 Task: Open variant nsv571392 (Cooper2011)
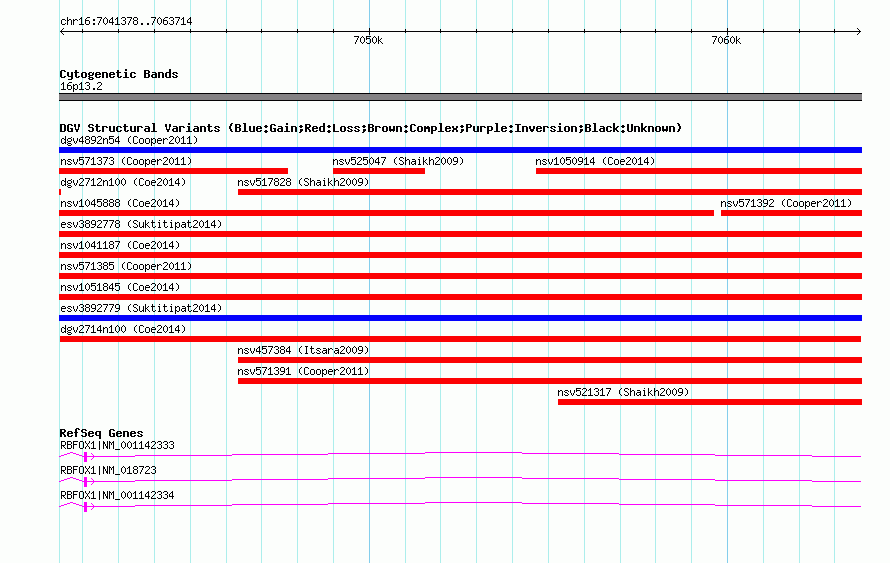[786, 203]
